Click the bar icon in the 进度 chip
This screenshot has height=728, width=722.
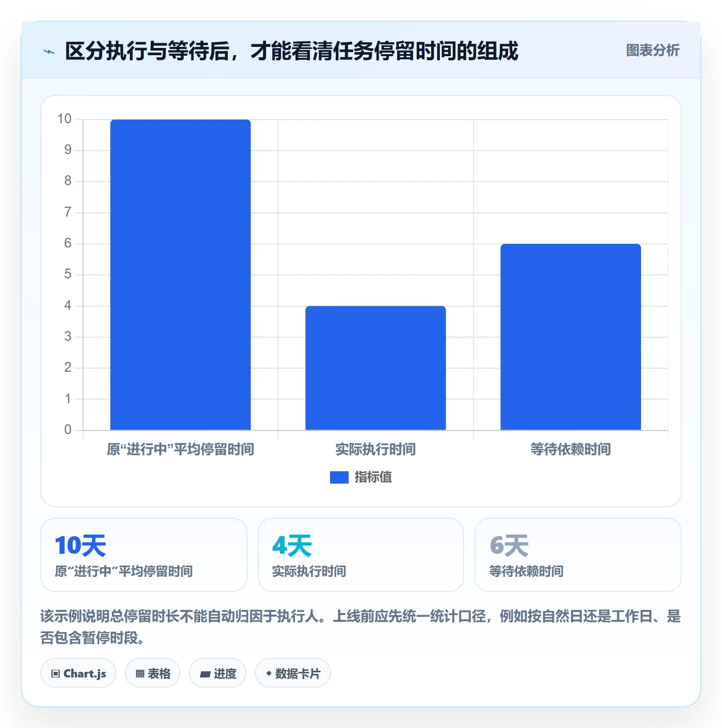205,674
